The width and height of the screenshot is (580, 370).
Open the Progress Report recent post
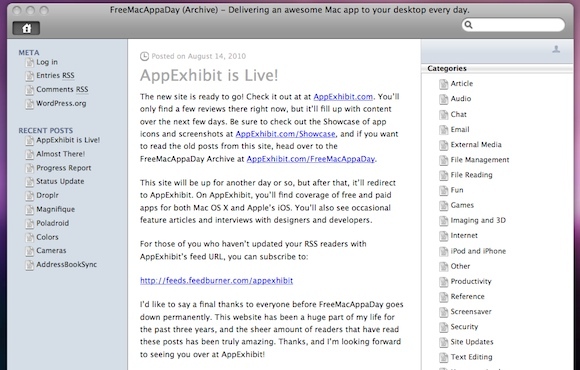[x=64, y=168]
